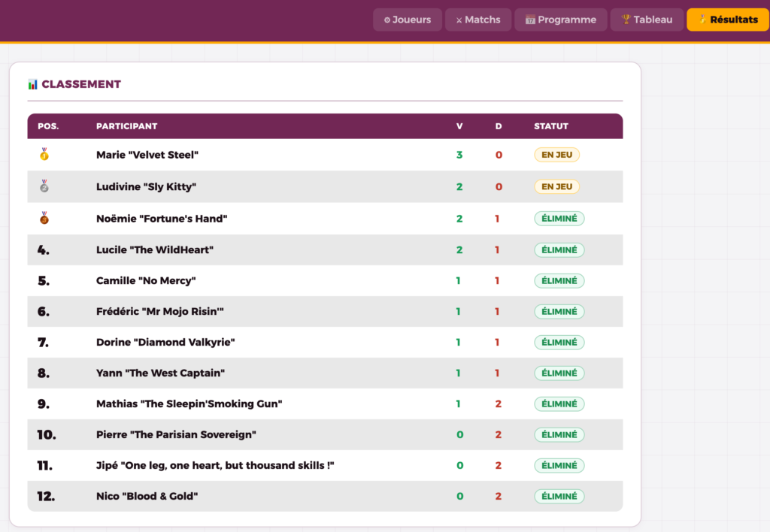This screenshot has height=532, width=770.
Task: Select the Résultats tab
Action: point(727,20)
